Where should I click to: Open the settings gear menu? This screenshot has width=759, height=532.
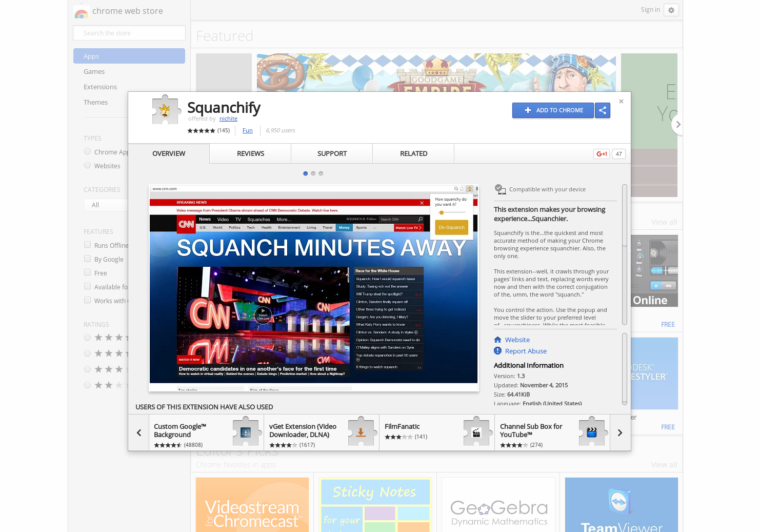[x=671, y=10]
